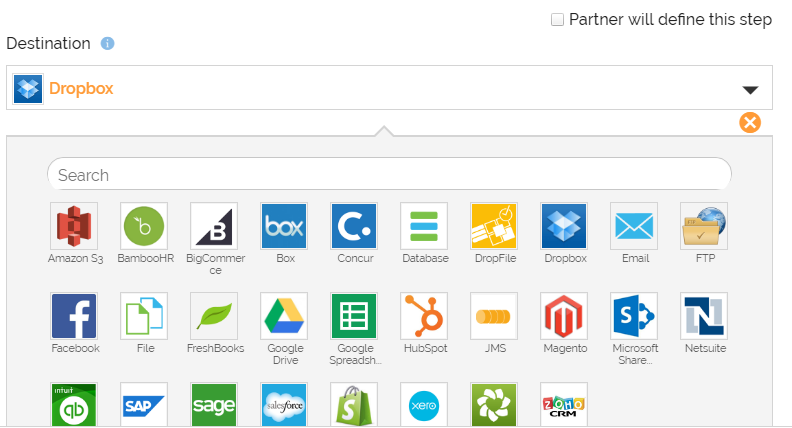Select the Email connector icon

(634, 226)
